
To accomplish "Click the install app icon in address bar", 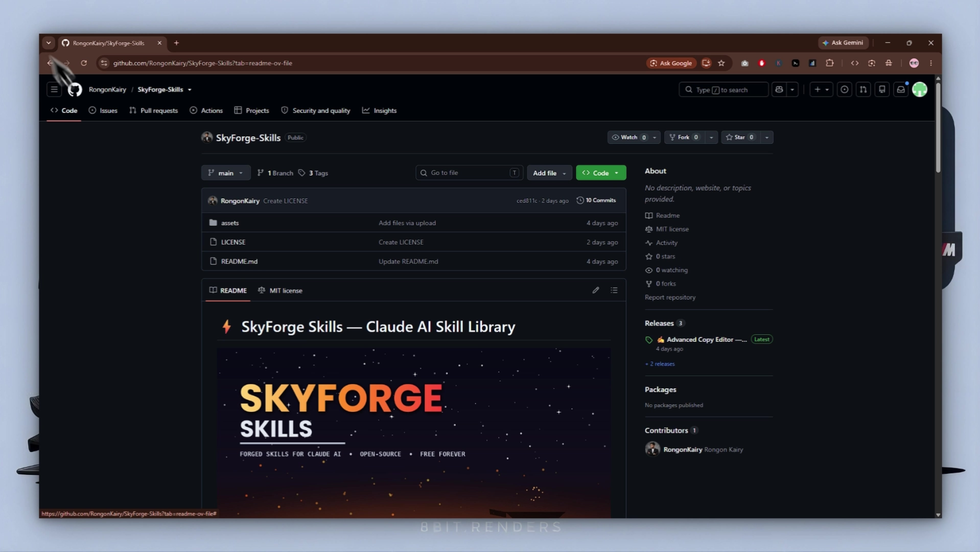I will [706, 63].
